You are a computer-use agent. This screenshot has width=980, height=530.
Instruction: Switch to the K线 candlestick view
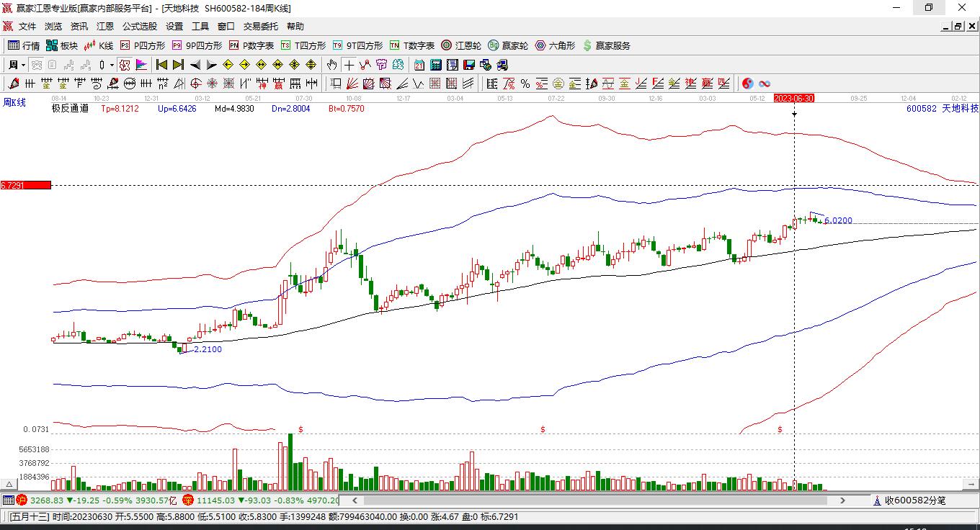coord(99,45)
